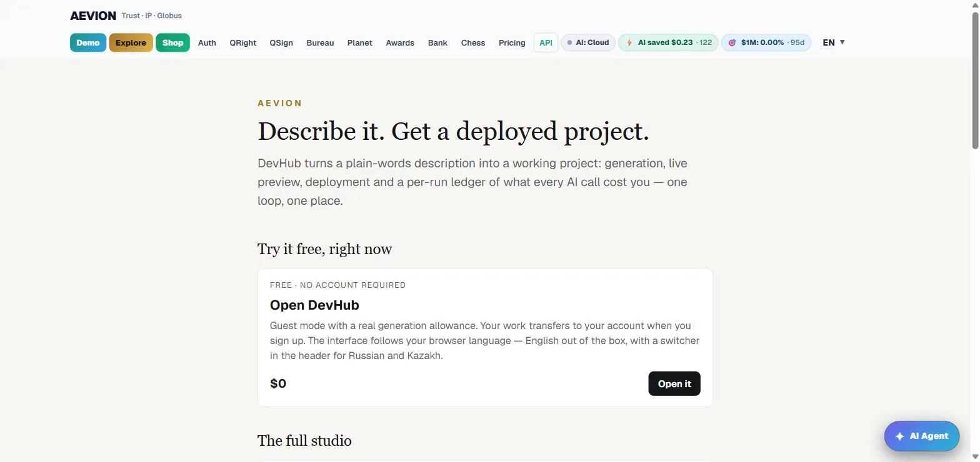This screenshot has width=980, height=462.
Task: Open the AI Agent chat button
Action: click(922, 436)
